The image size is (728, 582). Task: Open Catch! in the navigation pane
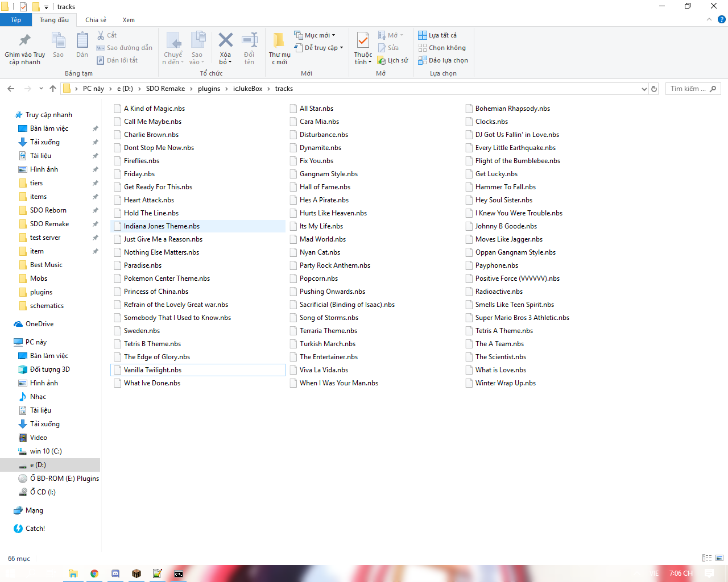[x=35, y=529]
